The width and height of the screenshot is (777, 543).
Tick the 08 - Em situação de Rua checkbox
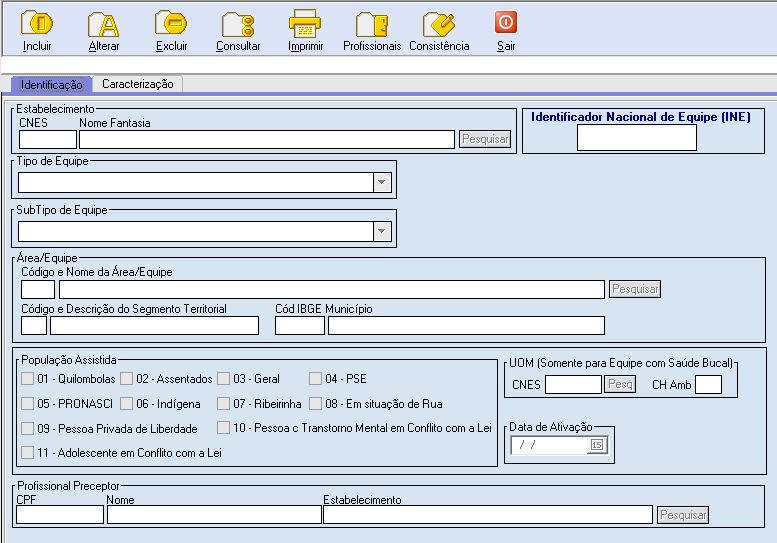click(x=315, y=404)
